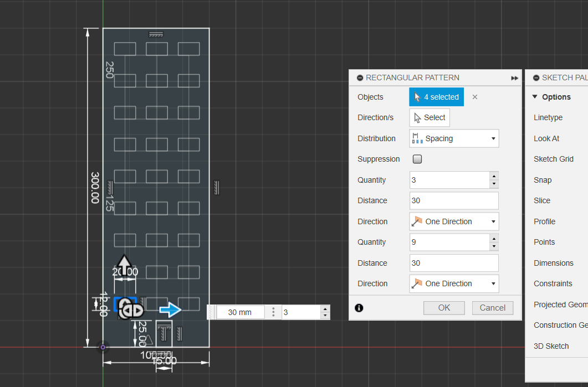Image resolution: width=588 pixels, height=387 pixels.
Task: Click the white upward direction arrow manipulator
Action: [125, 264]
